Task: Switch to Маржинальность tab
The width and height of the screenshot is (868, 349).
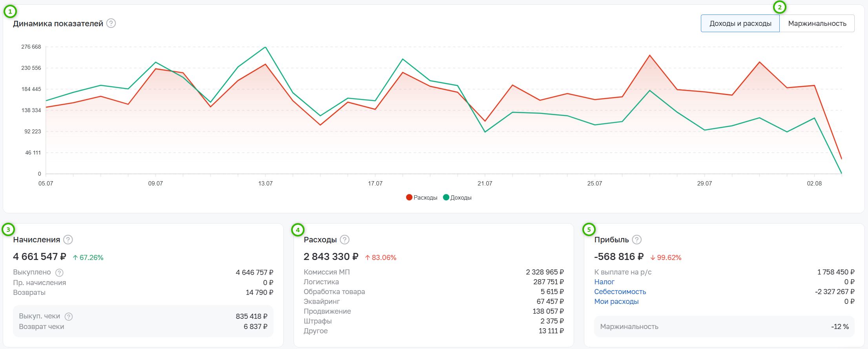Action: click(x=817, y=24)
